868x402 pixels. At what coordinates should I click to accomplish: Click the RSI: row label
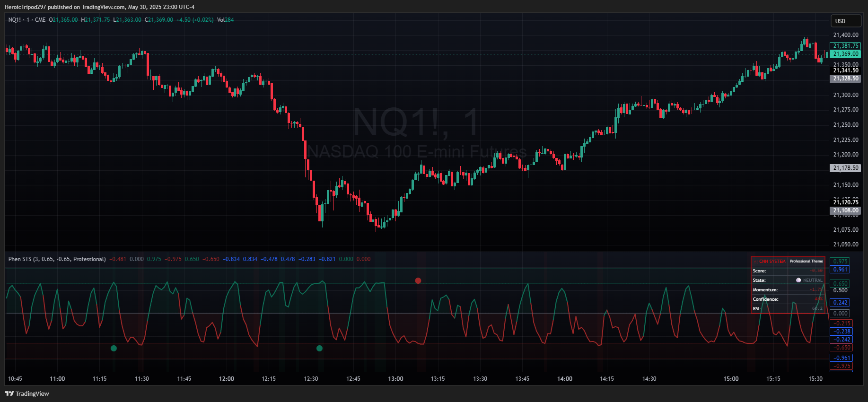point(757,309)
